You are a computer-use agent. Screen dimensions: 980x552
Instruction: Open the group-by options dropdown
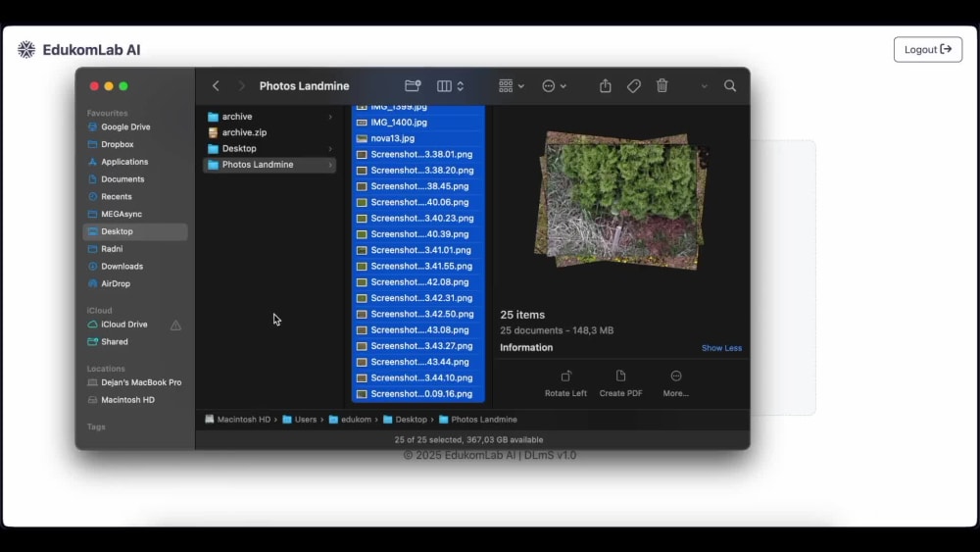coord(512,85)
